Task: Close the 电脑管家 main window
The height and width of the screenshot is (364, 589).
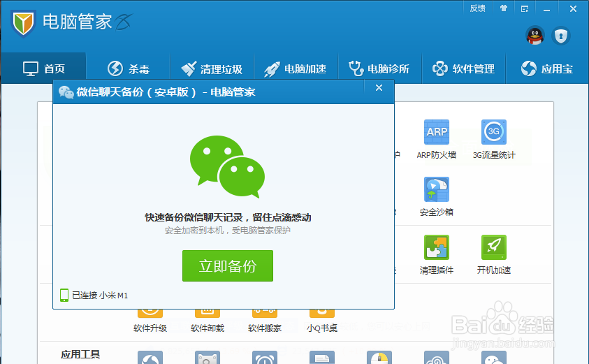Action: point(573,8)
